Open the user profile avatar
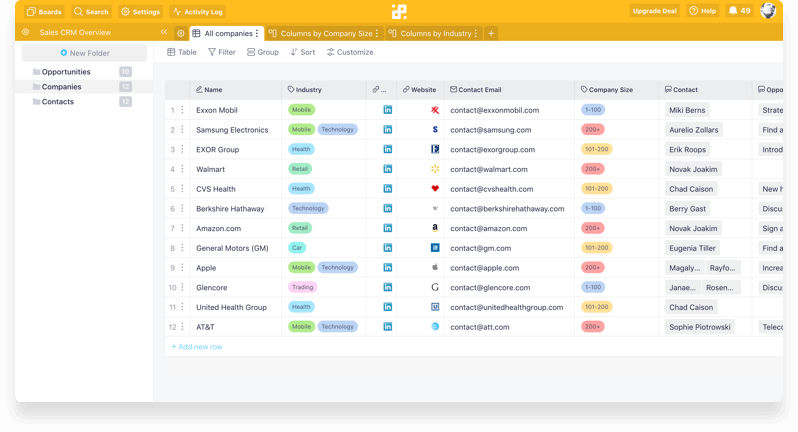Image resolution: width=798 pixels, height=432 pixels. tap(768, 11)
